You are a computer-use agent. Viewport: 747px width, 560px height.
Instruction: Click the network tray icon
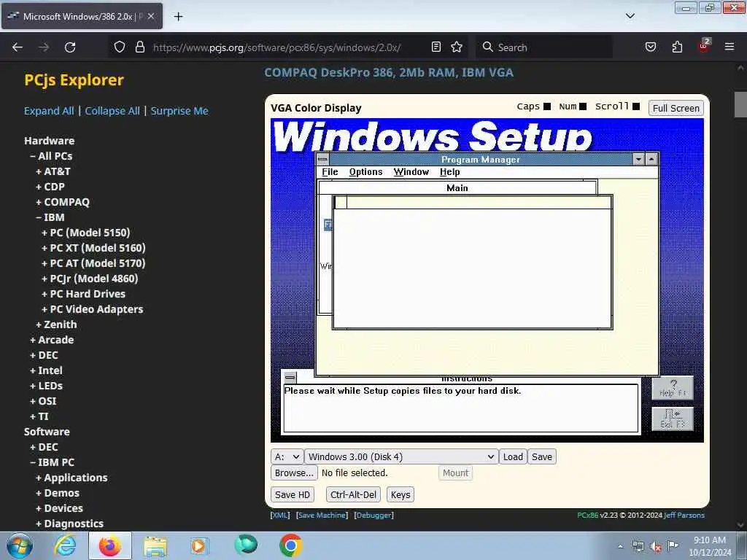tap(638, 546)
